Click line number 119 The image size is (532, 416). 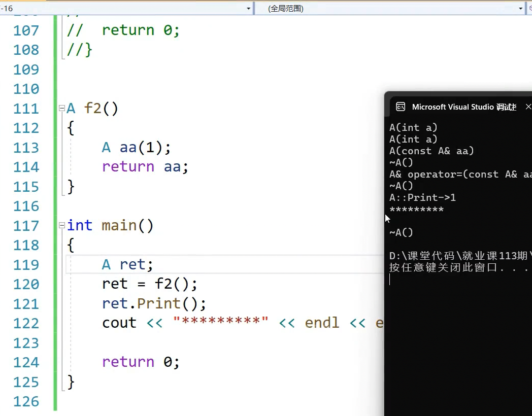coord(26,265)
